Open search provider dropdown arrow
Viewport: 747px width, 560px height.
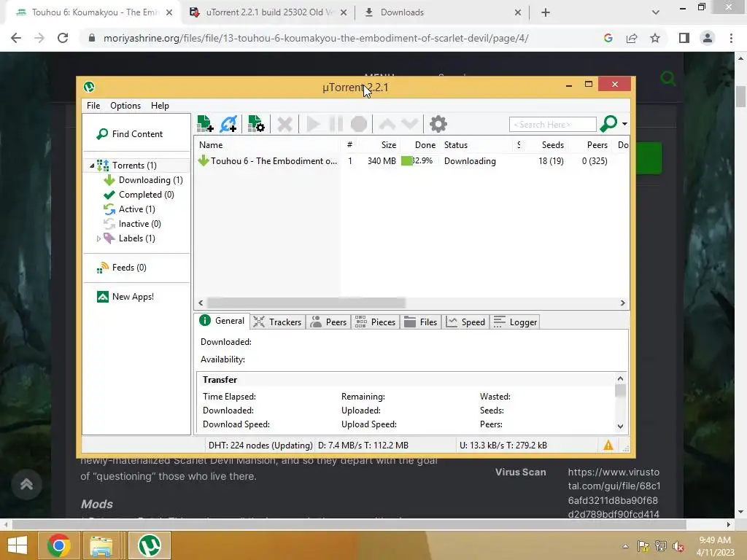point(624,124)
